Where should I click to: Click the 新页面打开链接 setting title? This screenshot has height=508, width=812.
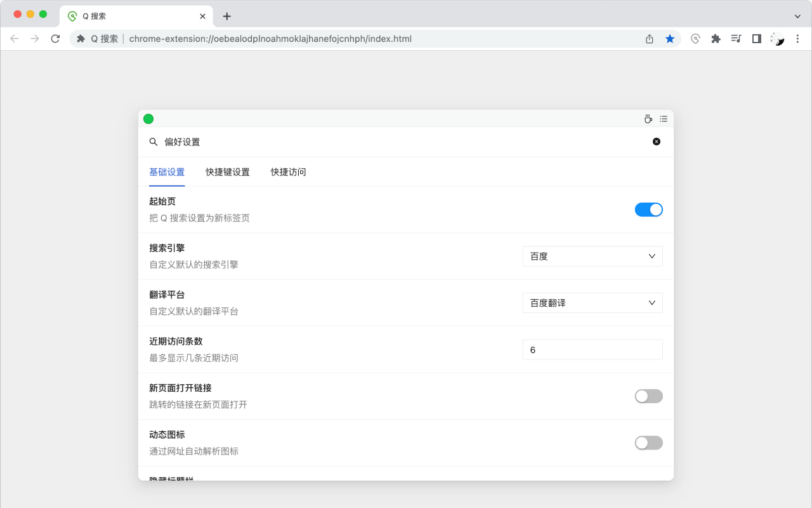pyautogui.click(x=180, y=388)
